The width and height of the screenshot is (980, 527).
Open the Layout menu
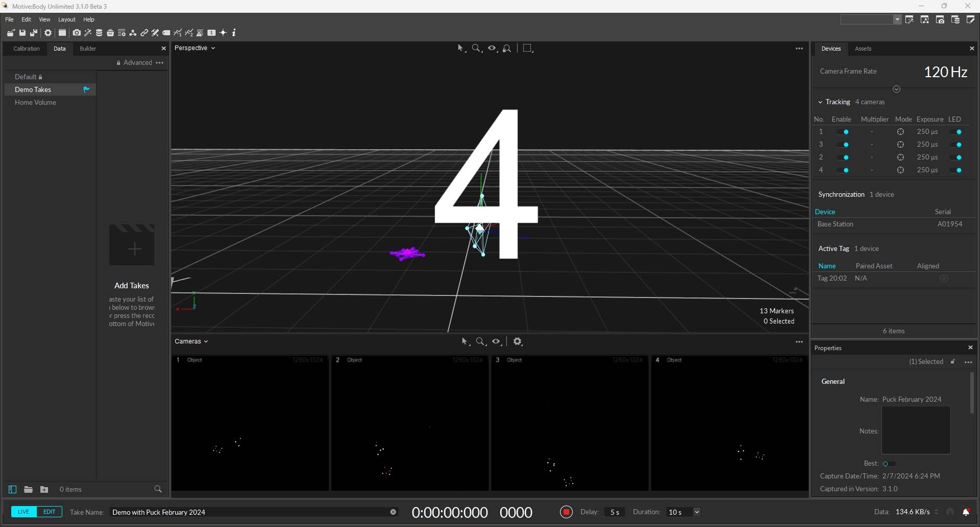[x=66, y=19]
